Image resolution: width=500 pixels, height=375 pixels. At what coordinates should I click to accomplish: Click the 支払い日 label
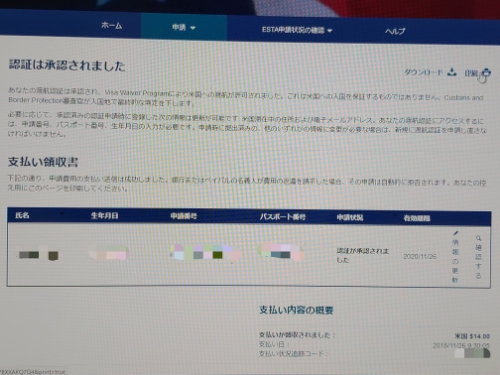coord(274,344)
